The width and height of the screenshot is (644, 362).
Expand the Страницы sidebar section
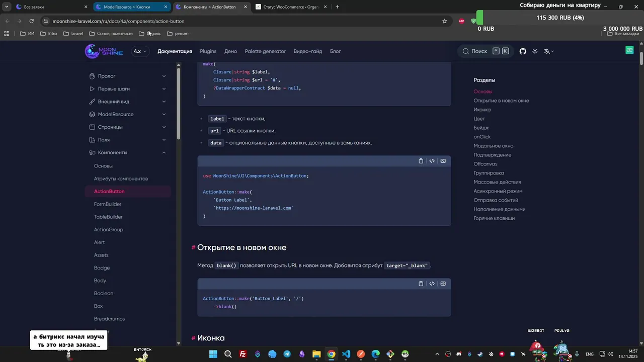128,127
